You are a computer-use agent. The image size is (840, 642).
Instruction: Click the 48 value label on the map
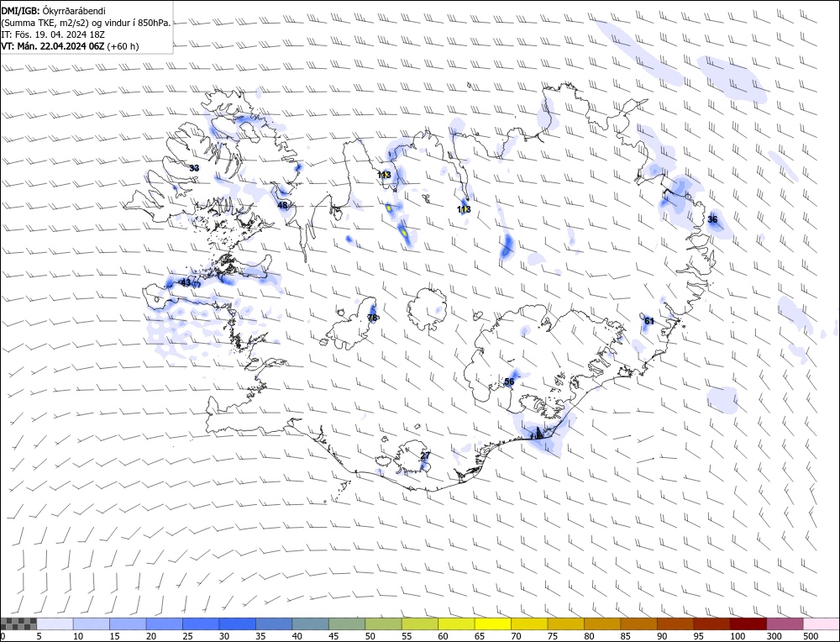coord(282,205)
